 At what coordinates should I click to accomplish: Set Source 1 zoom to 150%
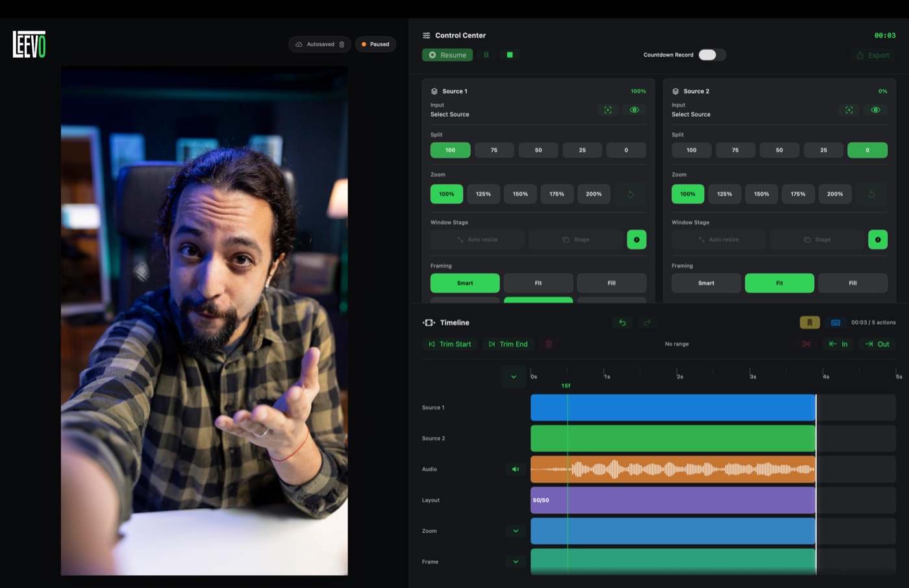520,194
